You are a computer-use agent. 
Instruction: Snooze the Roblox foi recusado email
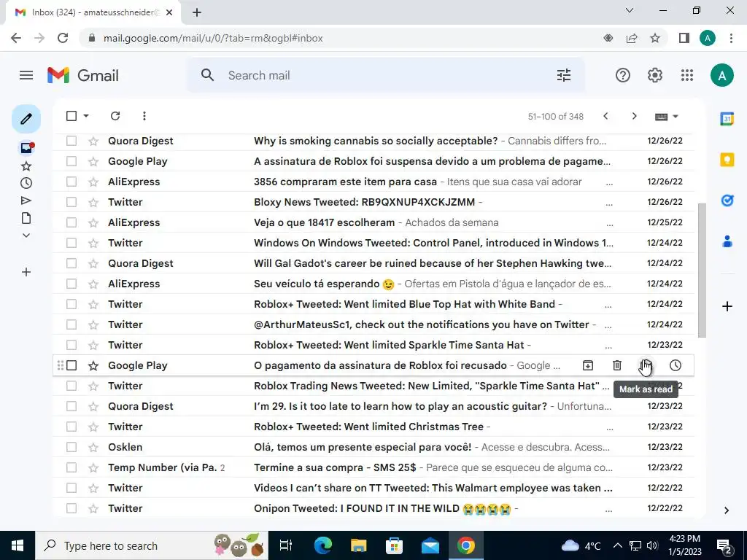675,365
